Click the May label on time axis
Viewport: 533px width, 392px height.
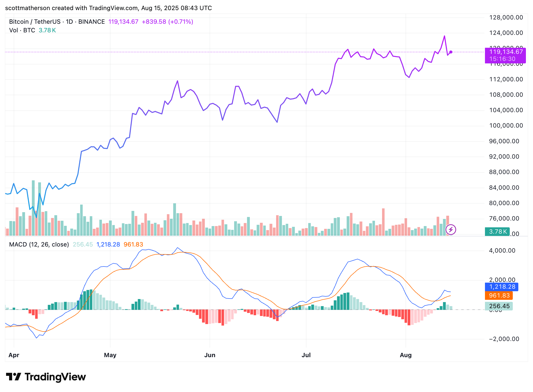tap(110, 355)
